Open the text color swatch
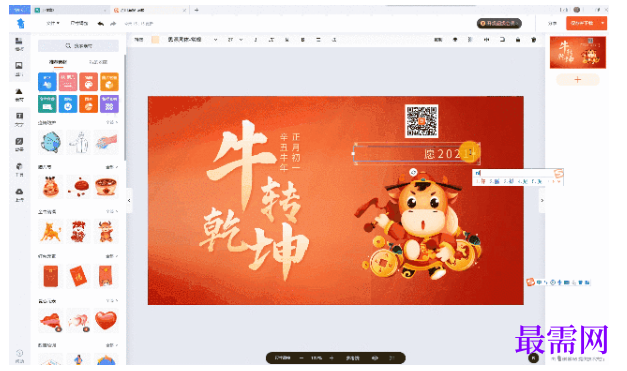The image size is (627, 371). [155, 40]
